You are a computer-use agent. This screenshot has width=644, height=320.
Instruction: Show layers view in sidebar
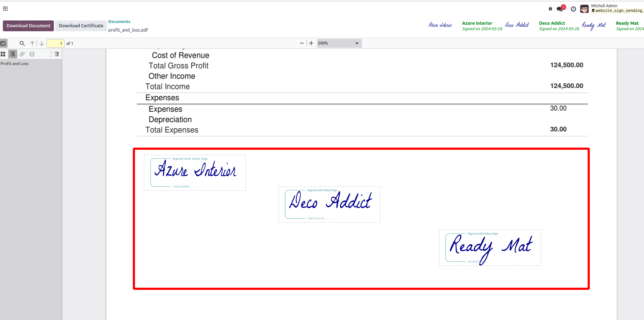tap(32, 54)
